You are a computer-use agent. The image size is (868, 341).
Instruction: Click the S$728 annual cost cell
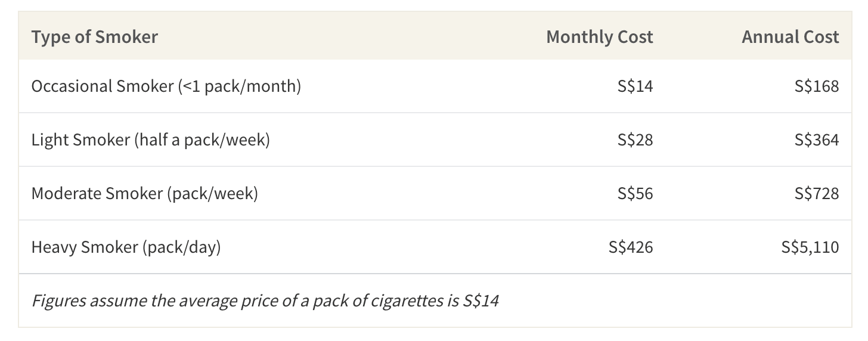pyautogui.click(x=817, y=194)
